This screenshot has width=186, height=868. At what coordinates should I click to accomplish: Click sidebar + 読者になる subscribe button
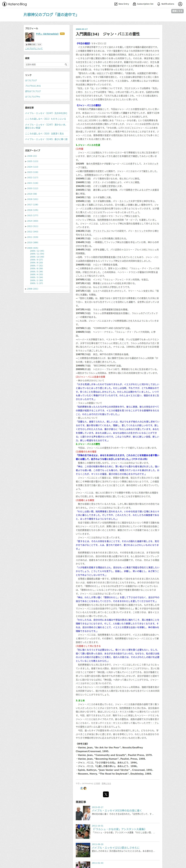30,44
